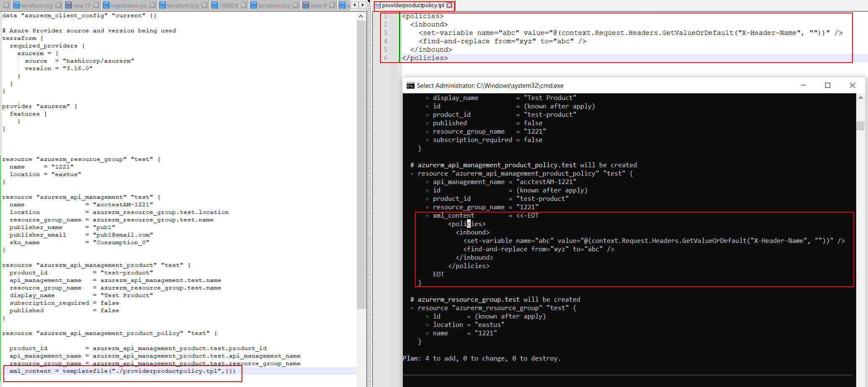Screen dimensions: 868x387
Task: Click the floppy icon on the 19260.tf tab
Action: click(x=214, y=5)
